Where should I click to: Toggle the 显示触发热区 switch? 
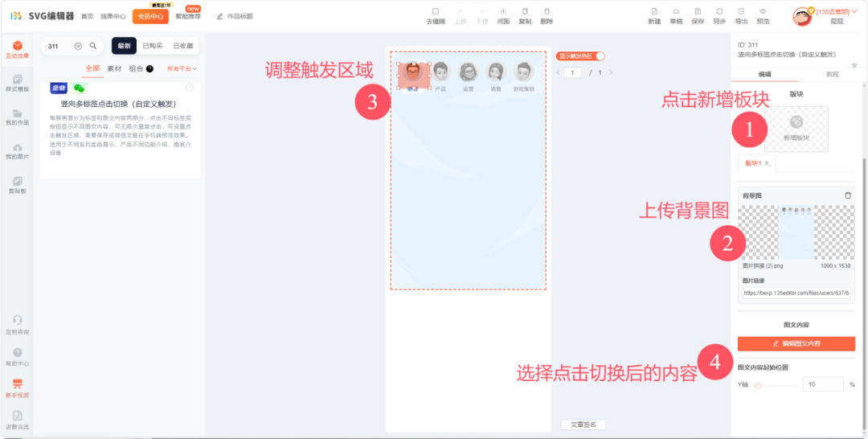coord(581,56)
